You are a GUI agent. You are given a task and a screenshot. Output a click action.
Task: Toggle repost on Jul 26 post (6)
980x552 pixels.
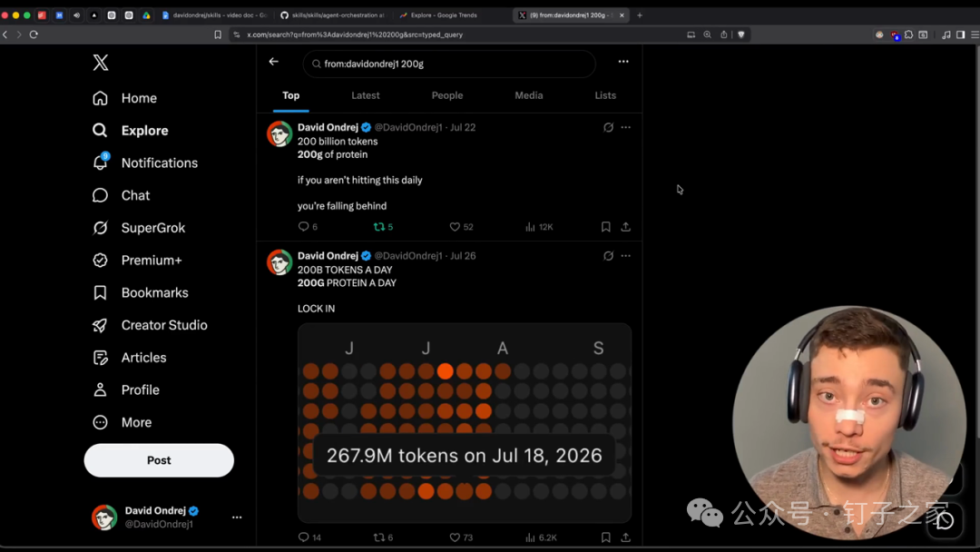pyautogui.click(x=383, y=537)
